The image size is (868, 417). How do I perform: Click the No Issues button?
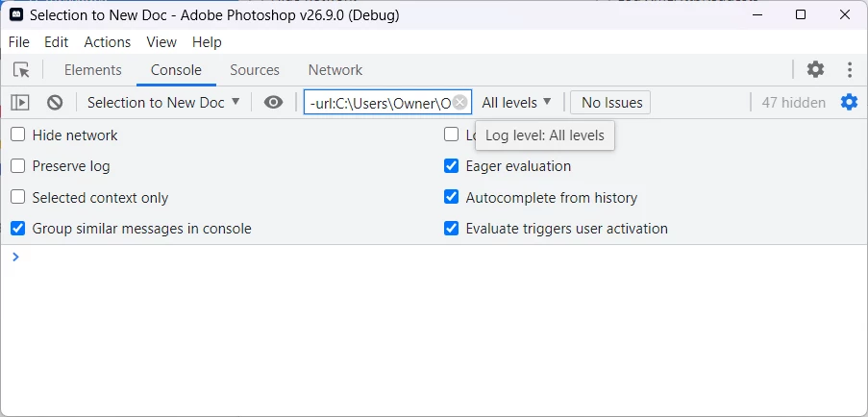coord(610,103)
